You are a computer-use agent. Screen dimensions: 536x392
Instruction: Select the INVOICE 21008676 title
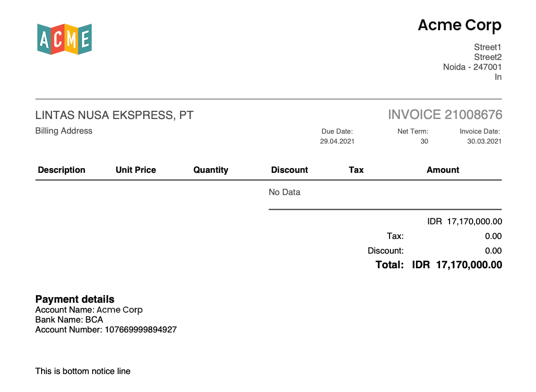click(445, 115)
